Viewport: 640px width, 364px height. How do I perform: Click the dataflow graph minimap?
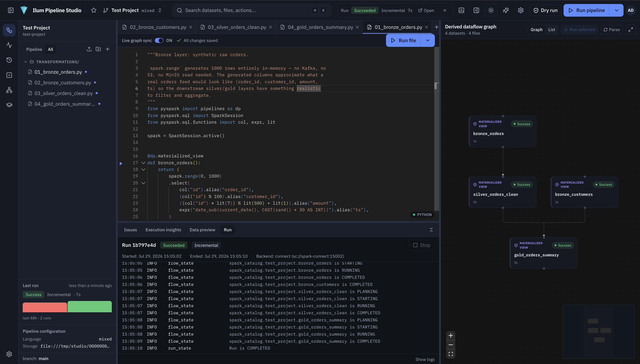(599, 332)
